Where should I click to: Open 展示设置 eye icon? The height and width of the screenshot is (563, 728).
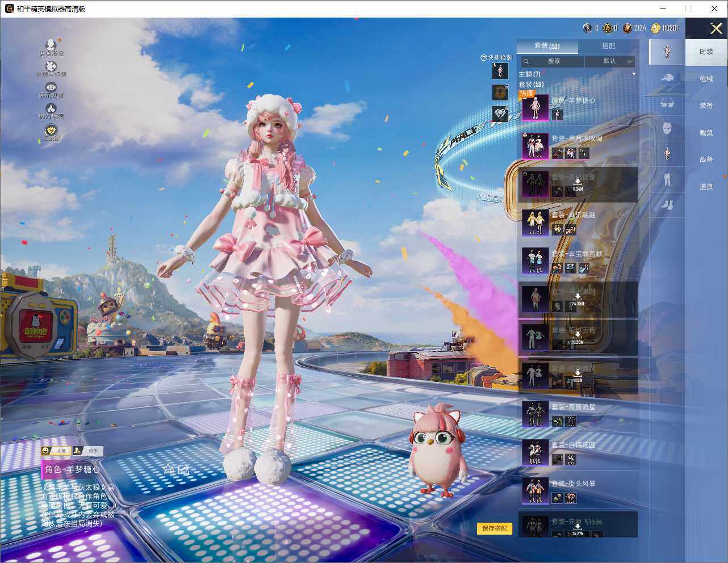coord(51,87)
